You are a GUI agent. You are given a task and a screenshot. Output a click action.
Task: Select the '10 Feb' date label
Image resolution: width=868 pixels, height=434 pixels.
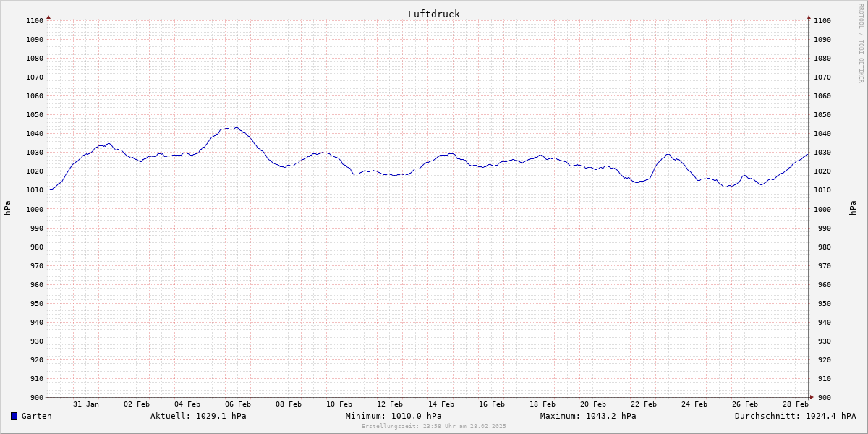pyautogui.click(x=339, y=404)
